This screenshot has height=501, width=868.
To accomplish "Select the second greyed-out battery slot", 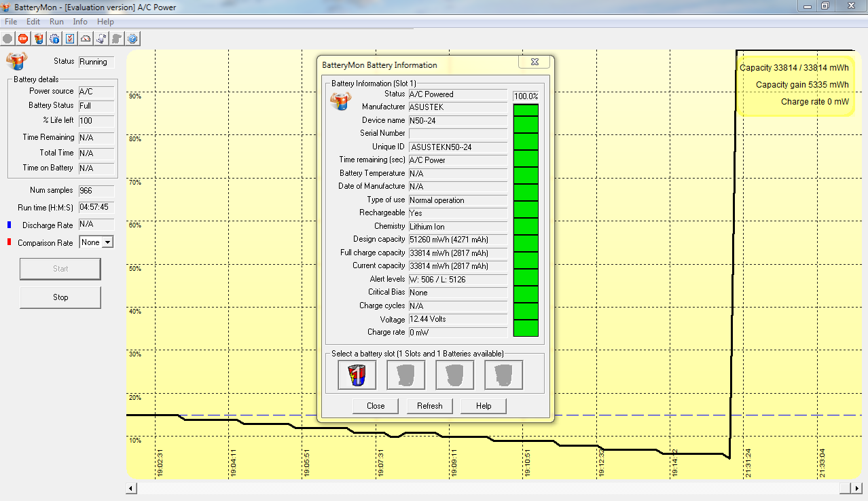I will [405, 375].
